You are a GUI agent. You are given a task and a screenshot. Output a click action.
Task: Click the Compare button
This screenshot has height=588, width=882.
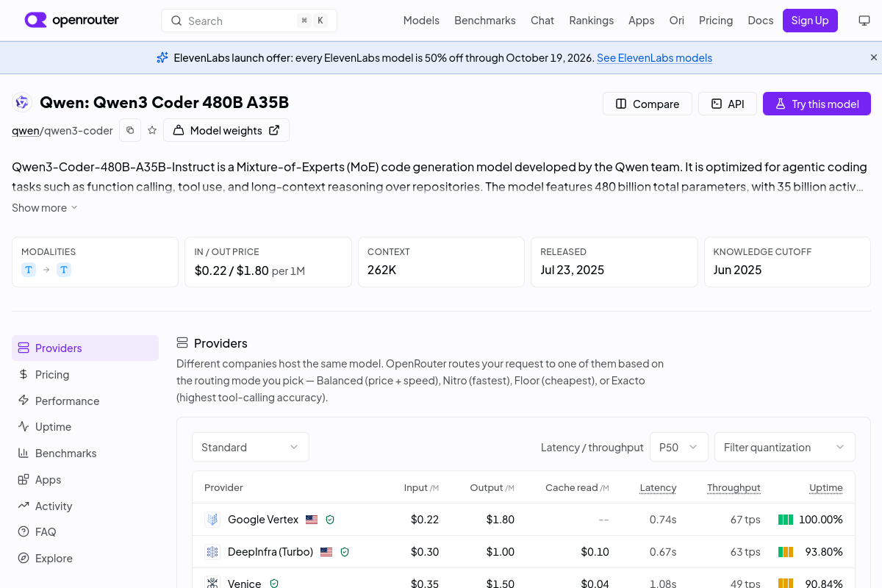(x=647, y=104)
